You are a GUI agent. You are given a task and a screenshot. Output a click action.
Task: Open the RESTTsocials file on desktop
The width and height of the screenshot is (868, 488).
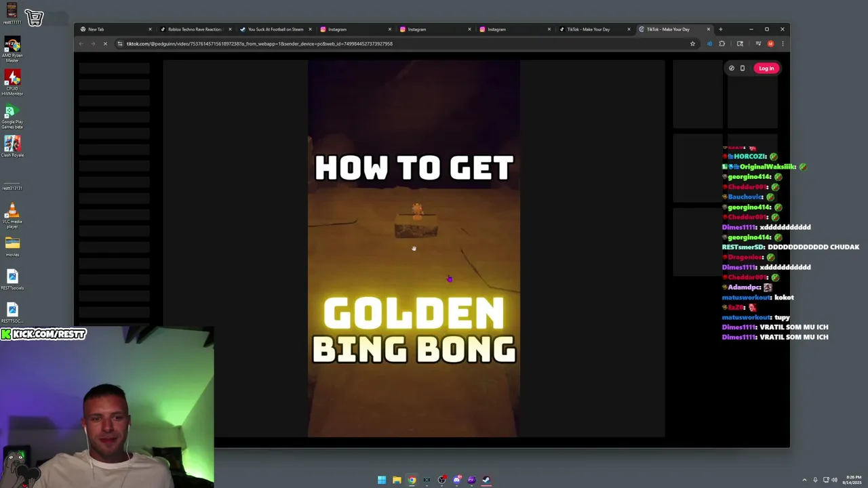tap(12, 280)
